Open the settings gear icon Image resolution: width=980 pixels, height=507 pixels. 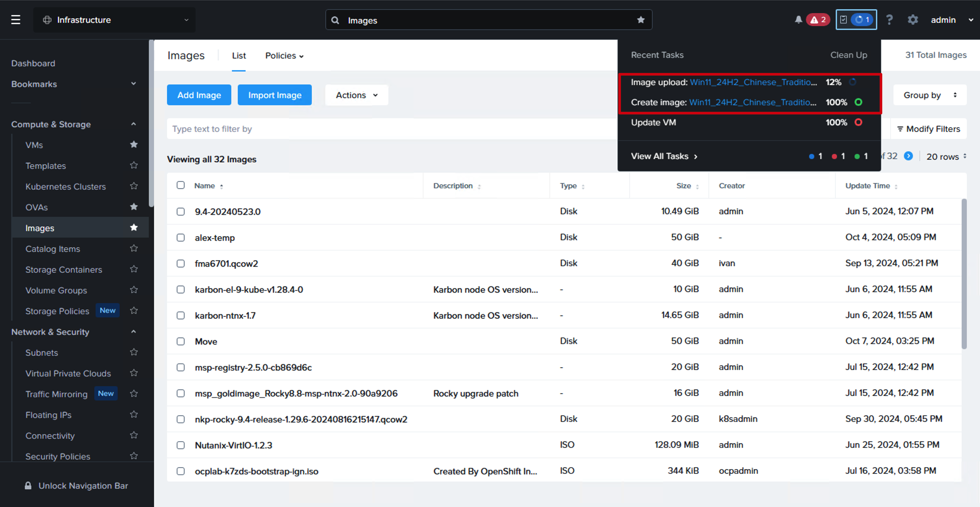pos(913,20)
